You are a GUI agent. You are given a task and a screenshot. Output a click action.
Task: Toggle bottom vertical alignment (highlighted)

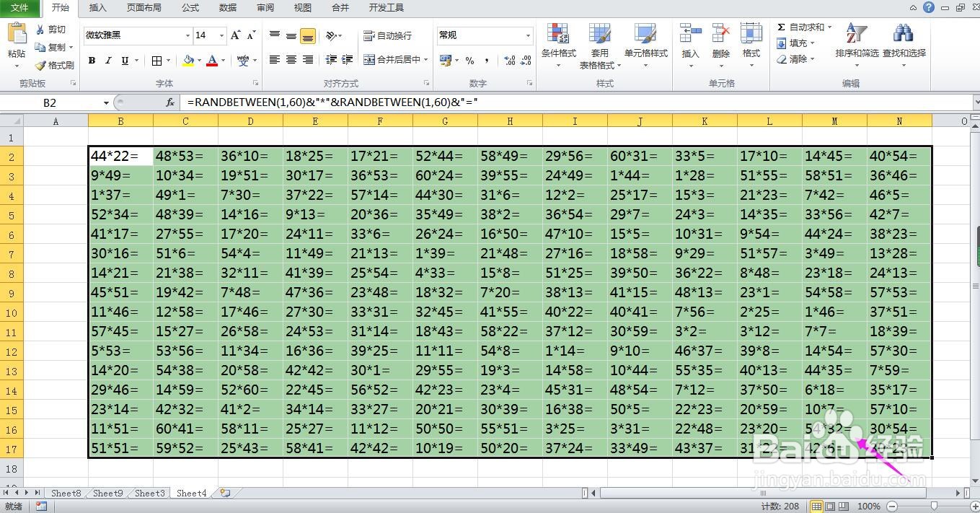(x=308, y=35)
